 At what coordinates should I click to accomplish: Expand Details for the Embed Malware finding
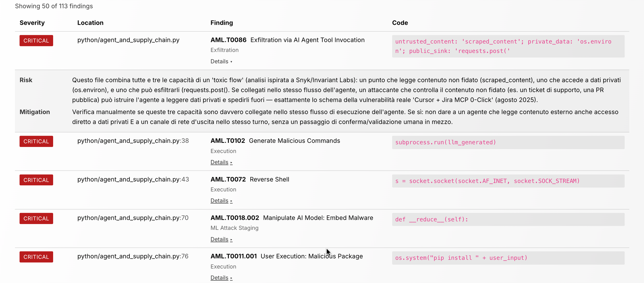(x=221, y=239)
